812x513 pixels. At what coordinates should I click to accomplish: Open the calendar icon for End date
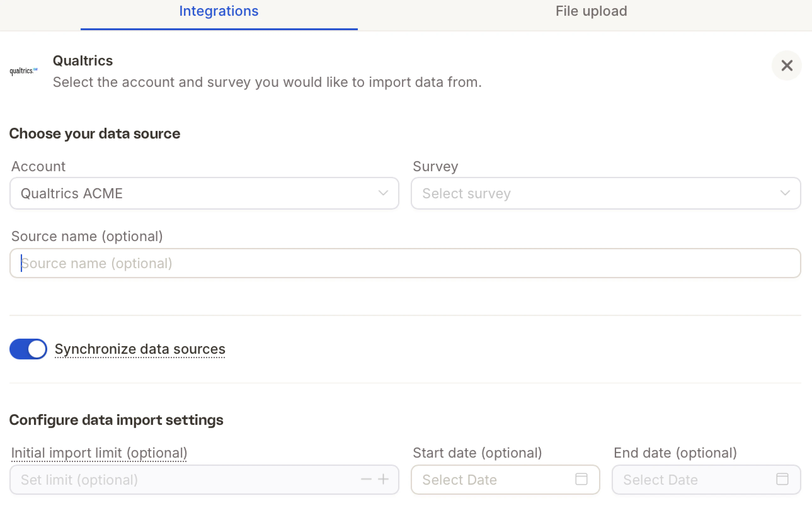pos(782,479)
